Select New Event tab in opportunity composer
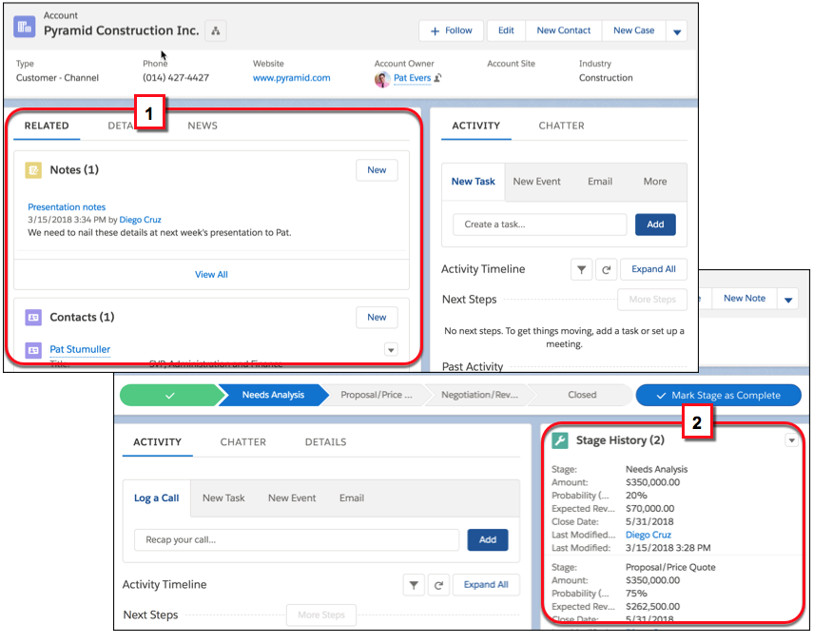Screen dimensions: 813x644 [292, 498]
